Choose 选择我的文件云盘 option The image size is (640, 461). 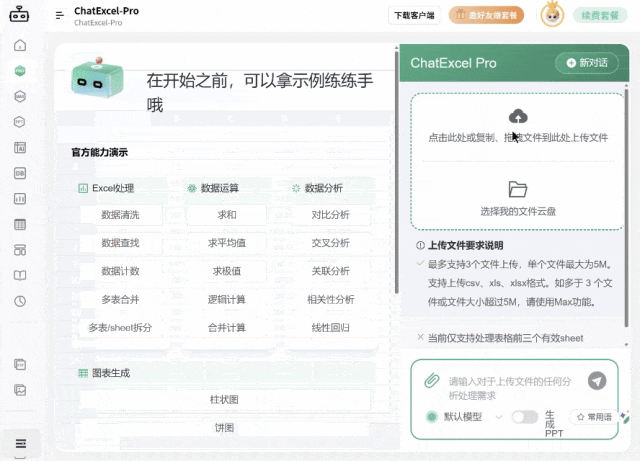pyautogui.click(x=518, y=211)
